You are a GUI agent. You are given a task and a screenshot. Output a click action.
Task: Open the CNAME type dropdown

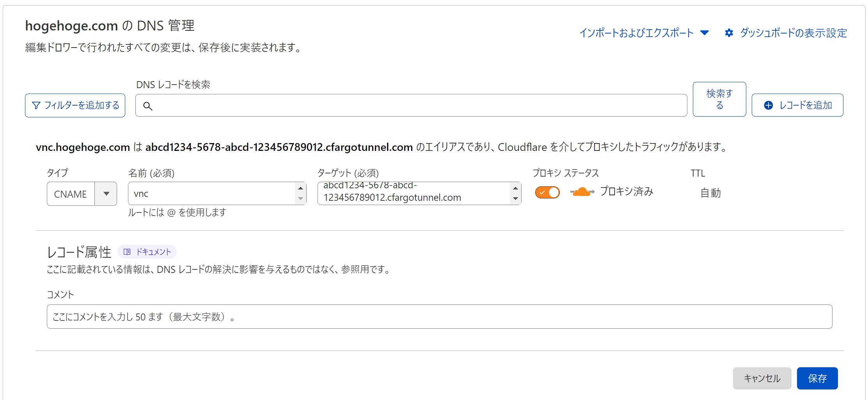pyautogui.click(x=106, y=194)
